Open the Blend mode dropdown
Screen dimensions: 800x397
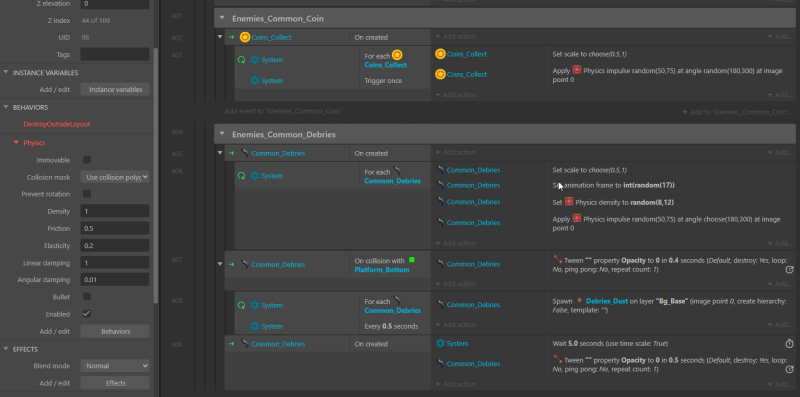(x=115, y=366)
